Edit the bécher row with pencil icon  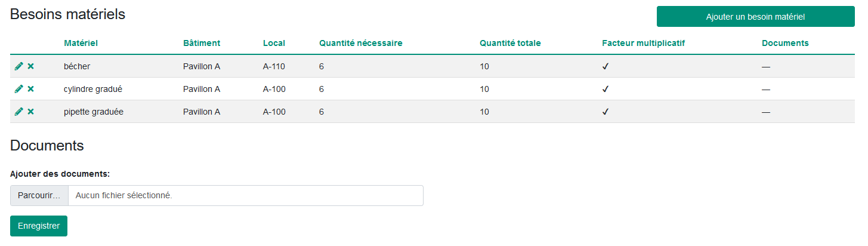click(x=19, y=66)
